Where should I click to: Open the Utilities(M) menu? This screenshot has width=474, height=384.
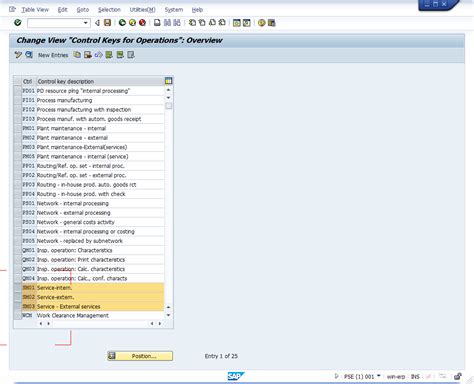pos(142,10)
